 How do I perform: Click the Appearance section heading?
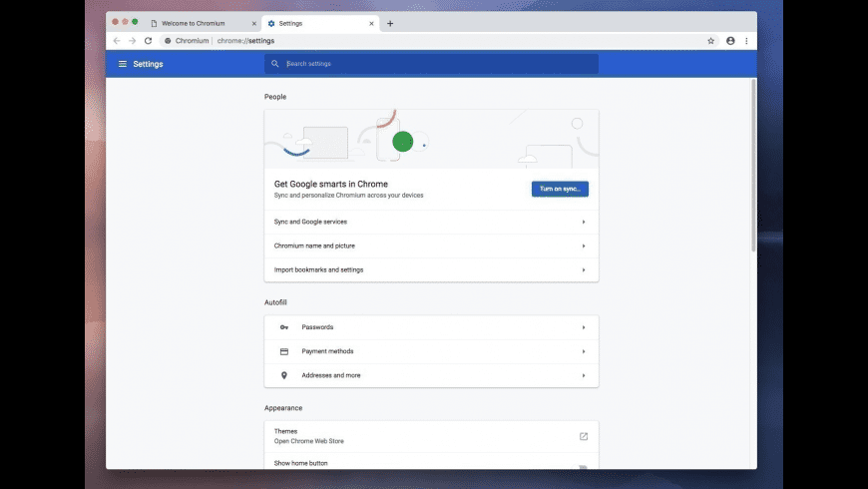click(283, 408)
